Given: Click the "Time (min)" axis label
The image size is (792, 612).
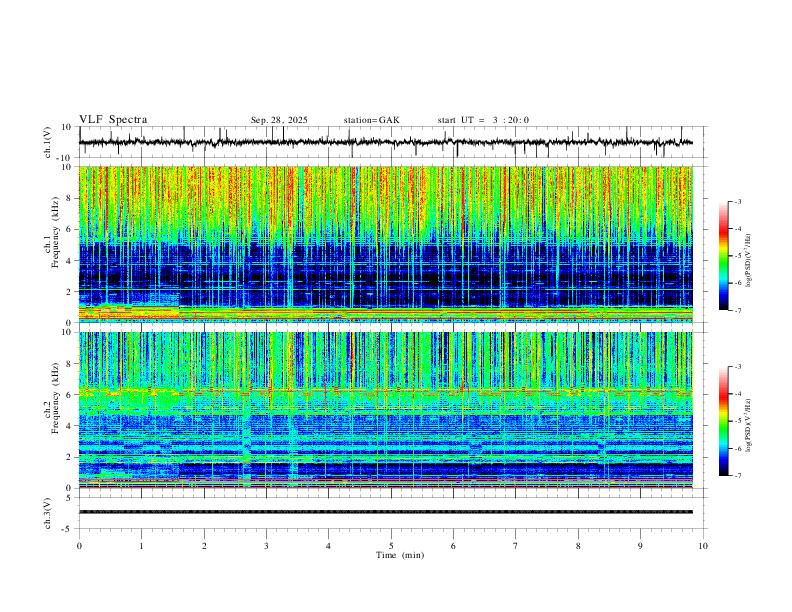Looking at the screenshot, I should click(400, 555).
